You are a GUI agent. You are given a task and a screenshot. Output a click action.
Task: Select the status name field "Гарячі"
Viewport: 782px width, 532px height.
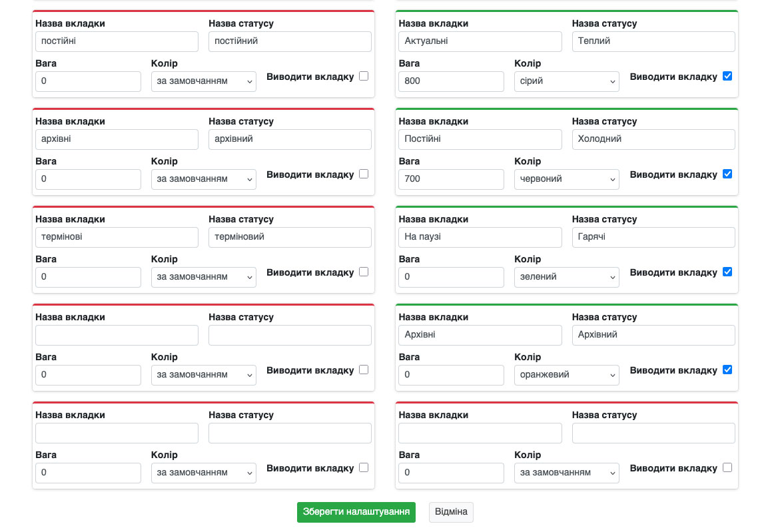[x=653, y=237]
